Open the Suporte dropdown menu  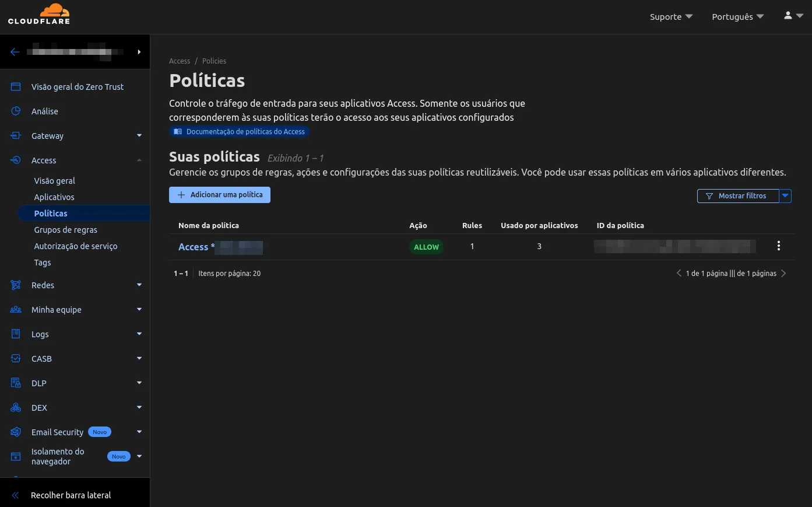671,16
